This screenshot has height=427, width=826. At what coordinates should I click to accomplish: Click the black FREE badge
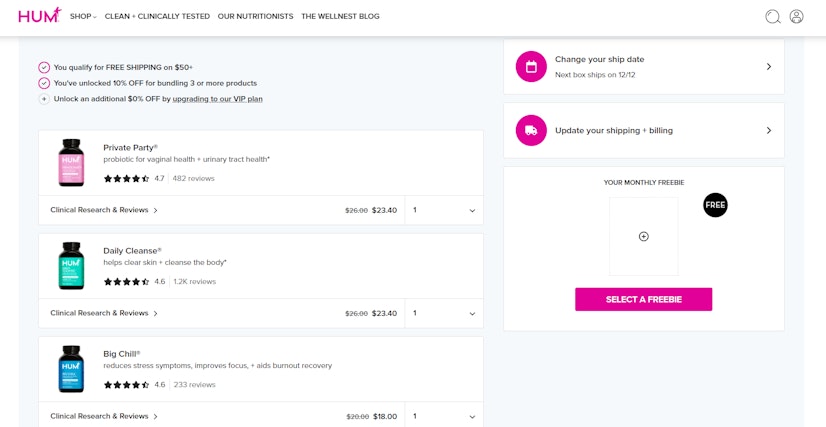[x=715, y=205]
